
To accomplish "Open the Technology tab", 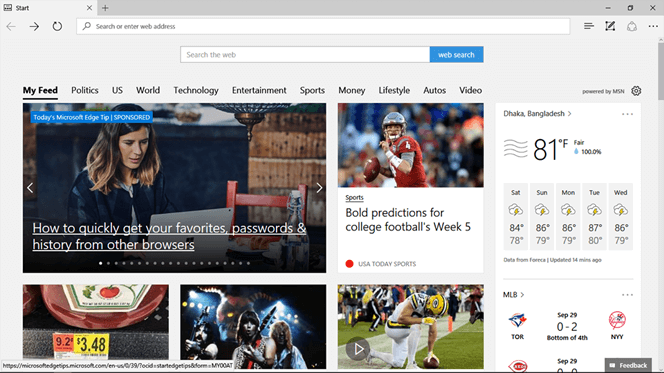I will coord(196,90).
